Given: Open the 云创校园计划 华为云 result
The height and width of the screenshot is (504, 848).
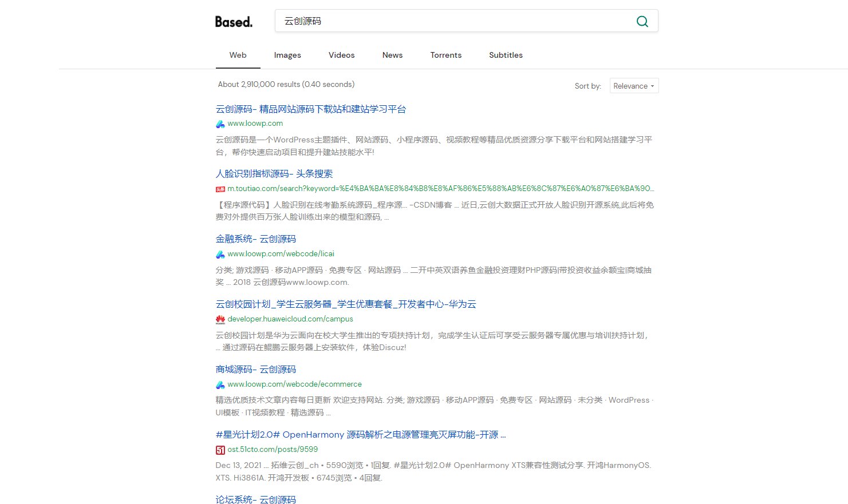Looking at the screenshot, I should point(346,304).
